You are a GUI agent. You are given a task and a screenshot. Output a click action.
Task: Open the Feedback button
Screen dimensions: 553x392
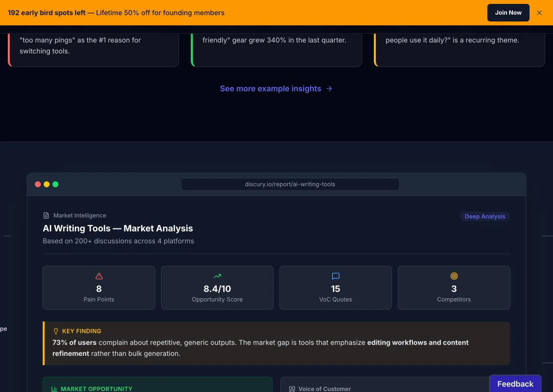[515, 384]
